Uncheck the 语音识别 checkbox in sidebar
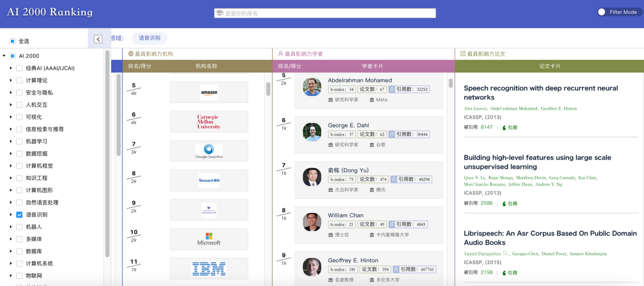The image size is (644, 286). 19,215
